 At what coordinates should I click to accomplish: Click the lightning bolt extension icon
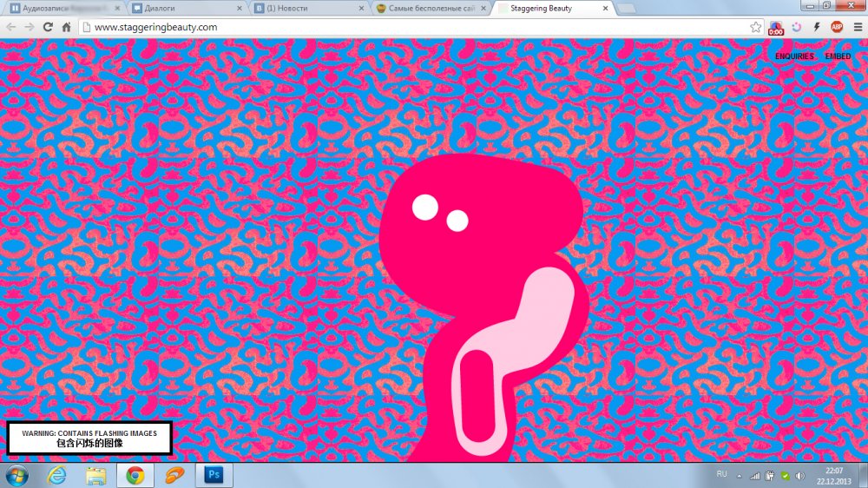[x=817, y=27]
